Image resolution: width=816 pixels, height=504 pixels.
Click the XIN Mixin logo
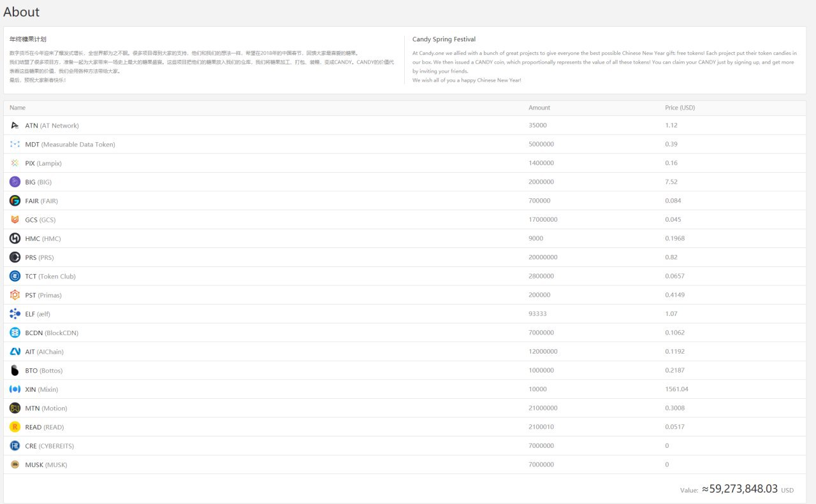[15, 389]
